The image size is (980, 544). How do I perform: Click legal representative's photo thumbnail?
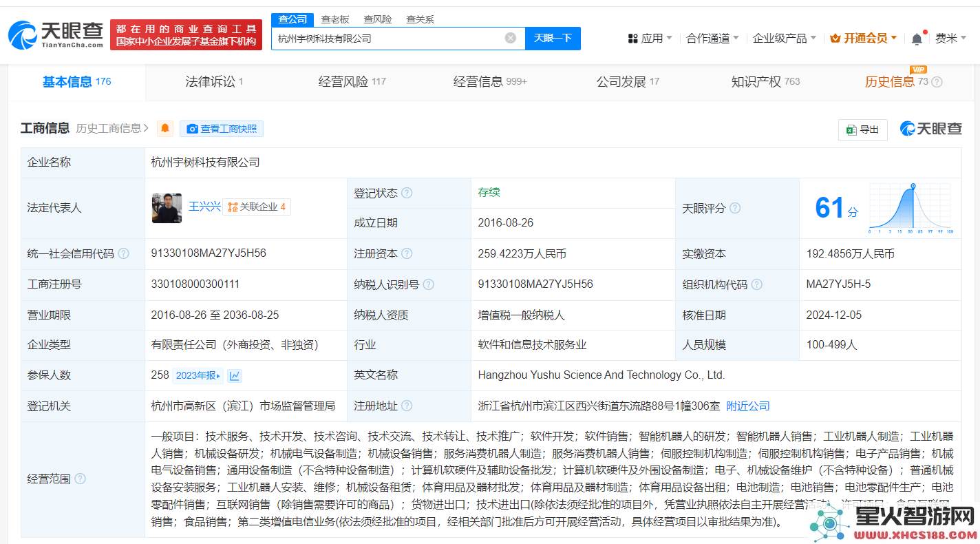point(167,208)
